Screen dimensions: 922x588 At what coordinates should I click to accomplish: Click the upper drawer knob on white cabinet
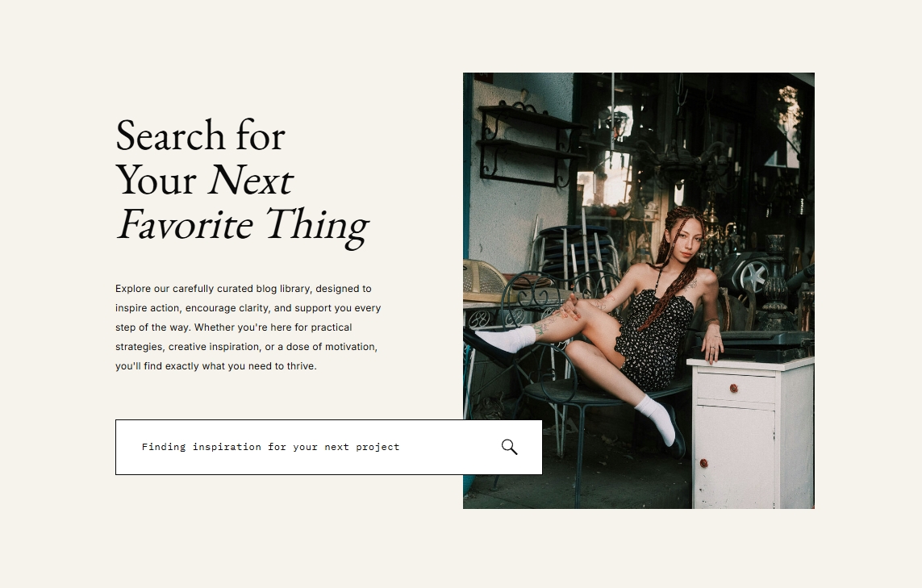tap(733, 388)
